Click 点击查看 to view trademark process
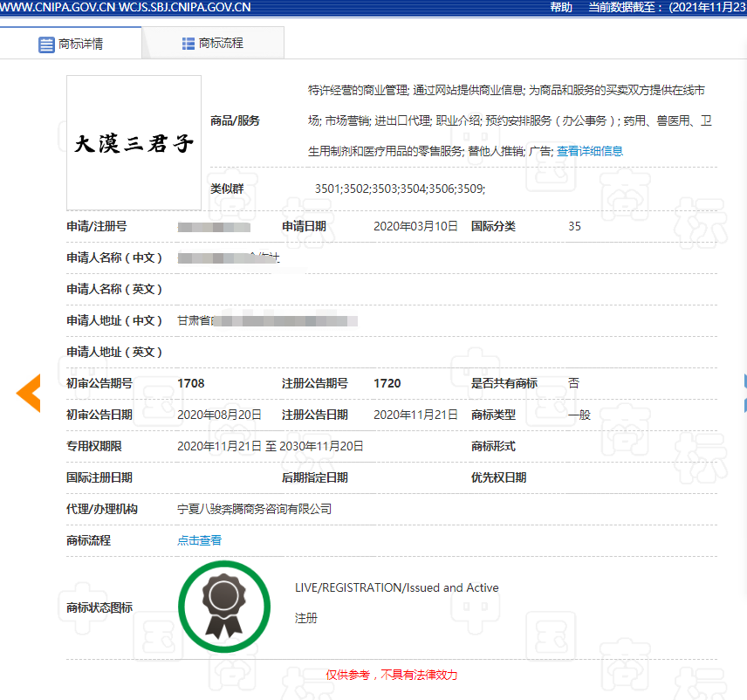This screenshot has width=747, height=700. click(x=199, y=540)
